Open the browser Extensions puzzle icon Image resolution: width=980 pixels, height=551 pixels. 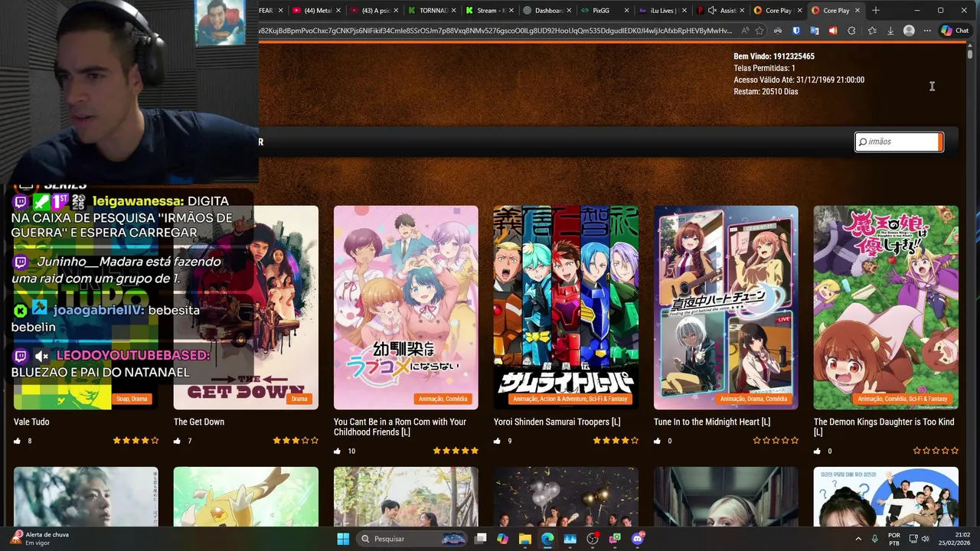851,31
